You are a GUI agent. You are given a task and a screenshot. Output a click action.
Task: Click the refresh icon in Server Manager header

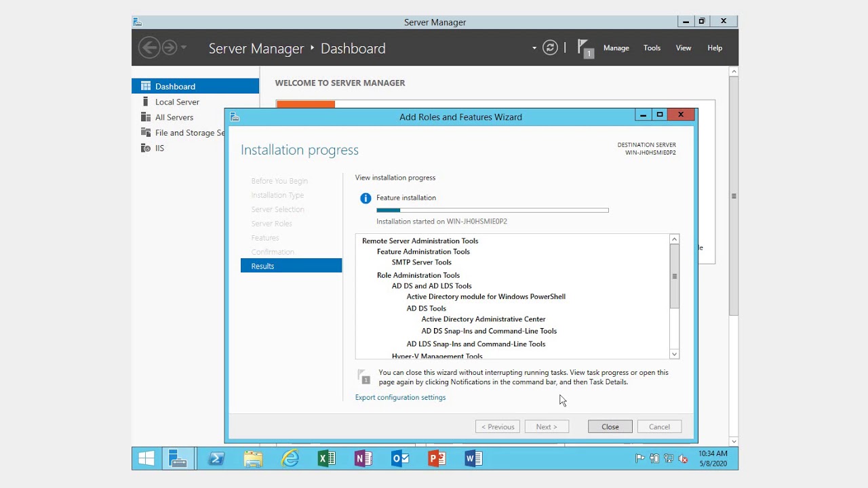click(550, 47)
